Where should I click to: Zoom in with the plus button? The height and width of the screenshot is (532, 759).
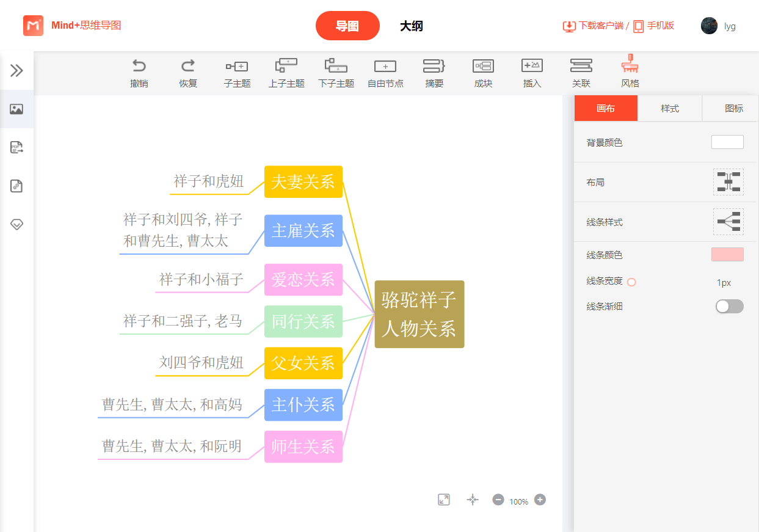[x=540, y=500]
